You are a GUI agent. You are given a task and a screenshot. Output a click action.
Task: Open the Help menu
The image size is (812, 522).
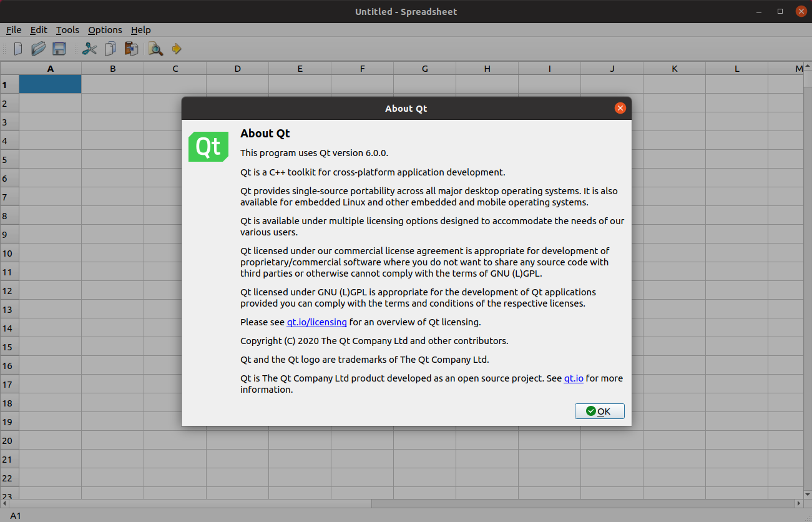(x=140, y=30)
